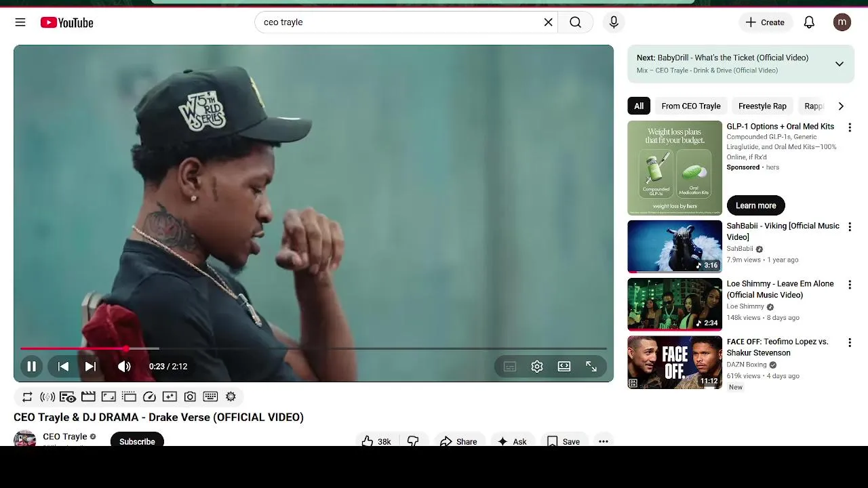This screenshot has height=488, width=868.
Task: Select the 'From CEO Trayle' chip
Action: point(691,106)
